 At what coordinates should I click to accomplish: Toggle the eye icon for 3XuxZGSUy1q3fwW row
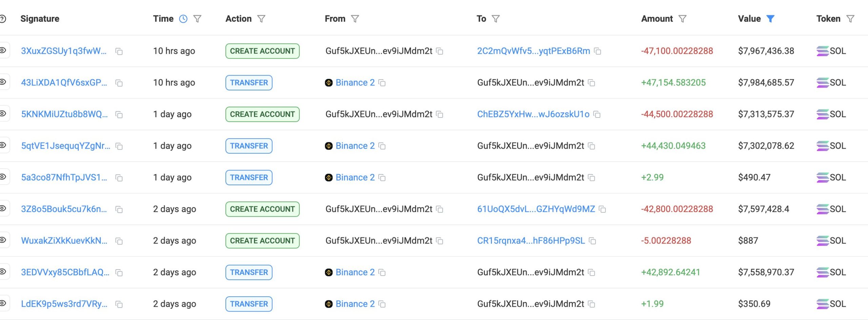pos(3,50)
